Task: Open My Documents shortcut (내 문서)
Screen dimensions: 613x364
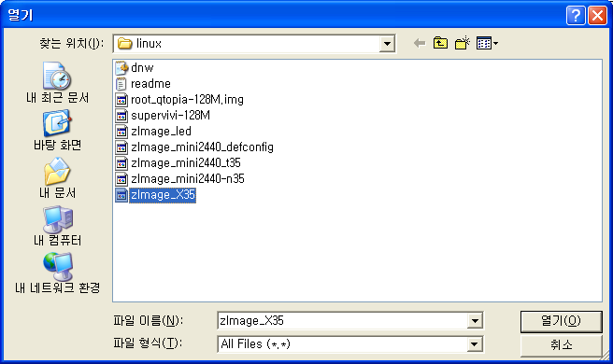Action: coord(58,177)
